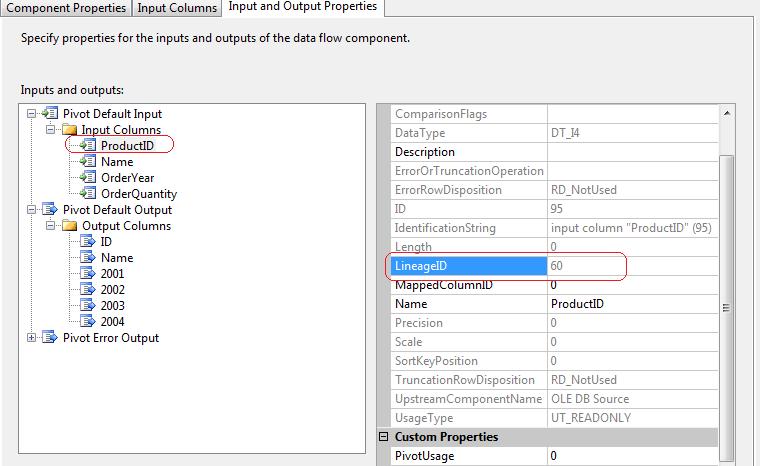
Task: Click the OrderYear input column icon
Action: pyautogui.click(x=87, y=178)
